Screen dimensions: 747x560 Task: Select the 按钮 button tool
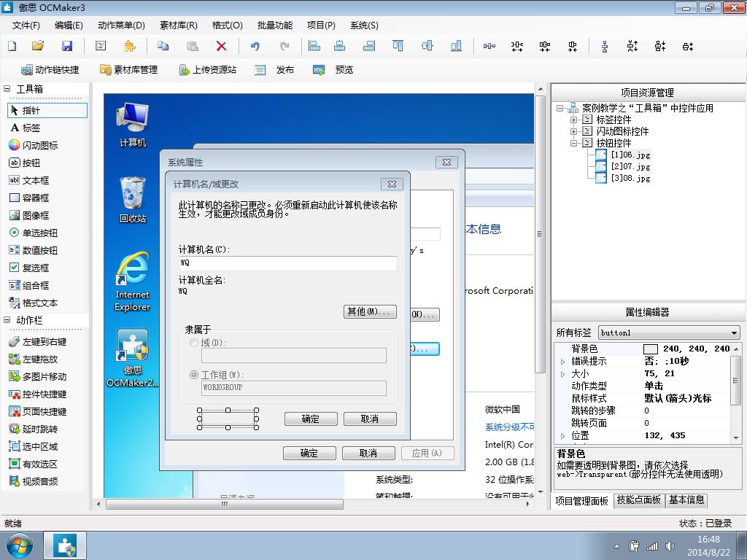click(25, 163)
